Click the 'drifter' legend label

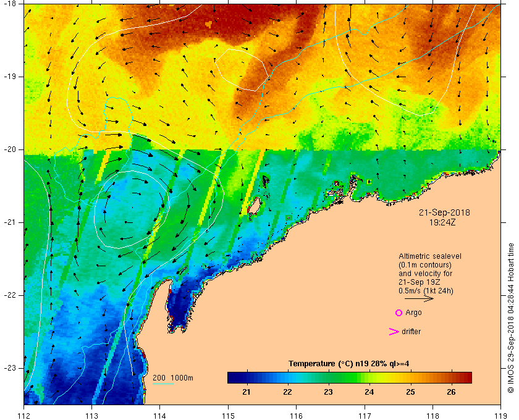pyautogui.click(x=411, y=332)
